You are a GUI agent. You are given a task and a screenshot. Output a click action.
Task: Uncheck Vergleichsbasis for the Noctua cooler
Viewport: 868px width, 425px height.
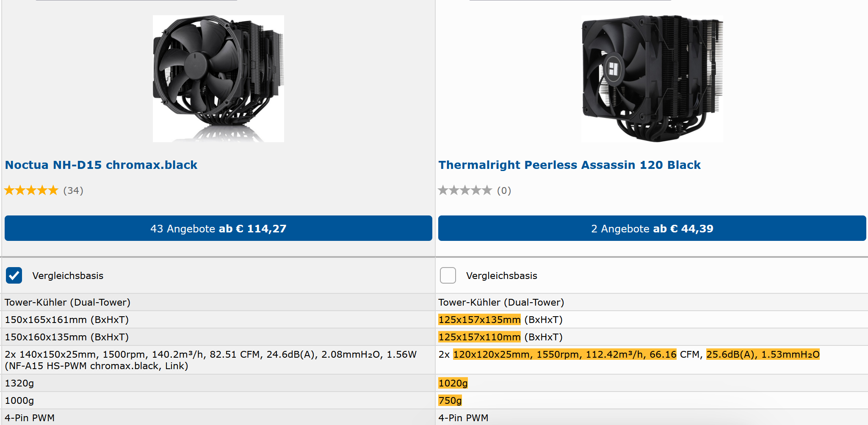pyautogui.click(x=14, y=276)
